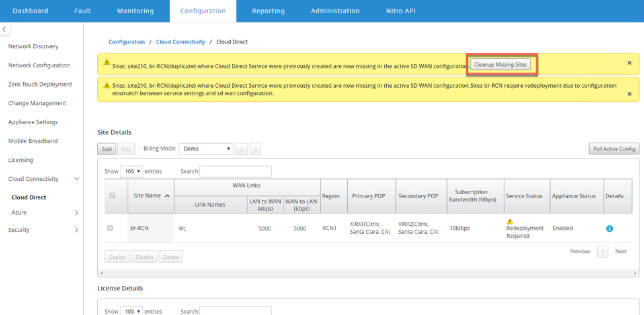Select Cloud Direct in sidebar
This screenshot has height=315, width=644.
click(28, 197)
